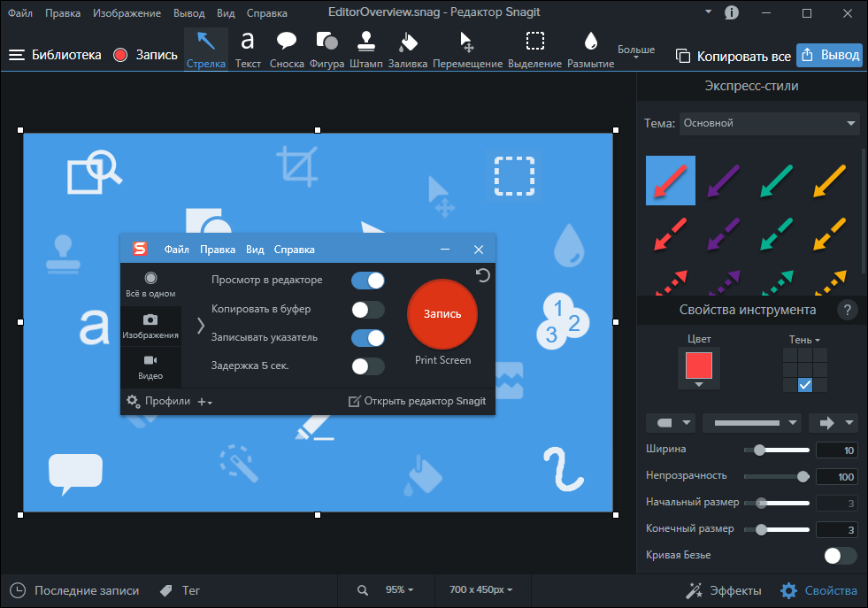Image resolution: width=868 pixels, height=608 pixels.
Task: Open the Тема theme dropdown
Action: click(x=770, y=123)
